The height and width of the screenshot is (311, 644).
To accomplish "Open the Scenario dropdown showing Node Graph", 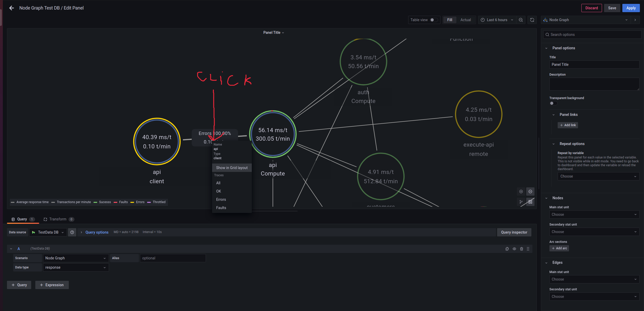I will 76,258.
